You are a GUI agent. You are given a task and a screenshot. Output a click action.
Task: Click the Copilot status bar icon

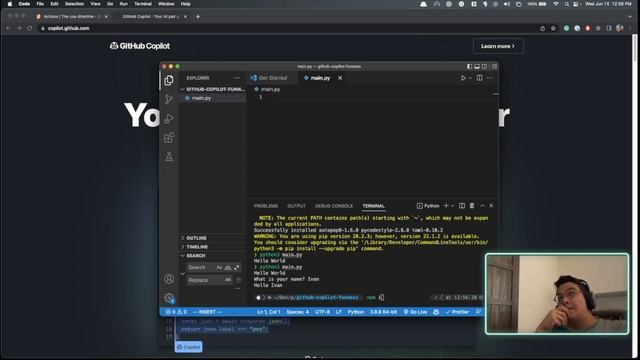pos(436,312)
